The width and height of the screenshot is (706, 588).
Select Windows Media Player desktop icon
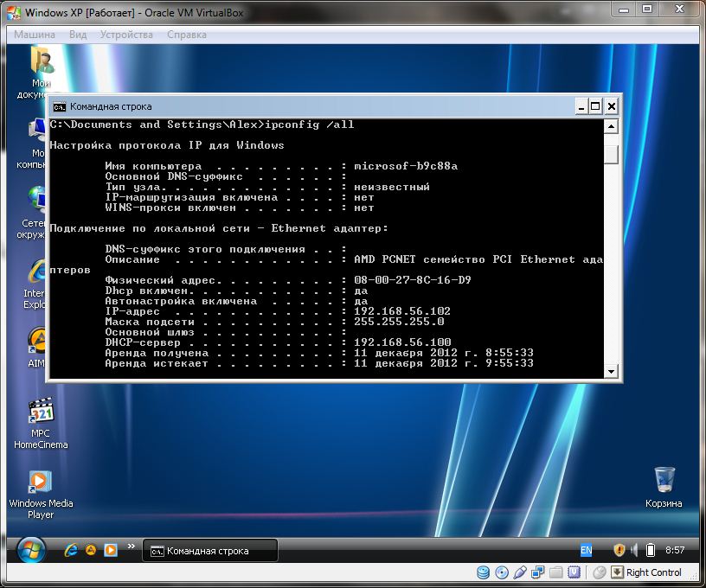[x=41, y=494]
